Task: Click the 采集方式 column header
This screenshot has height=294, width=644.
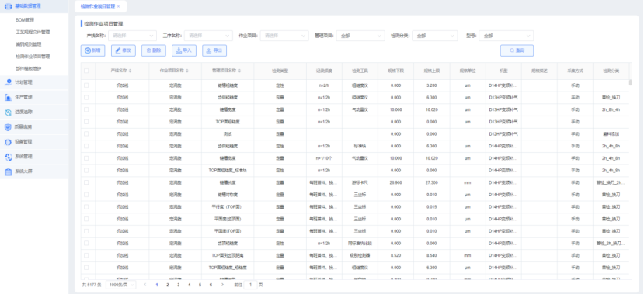Action: pyautogui.click(x=575, y=71)
